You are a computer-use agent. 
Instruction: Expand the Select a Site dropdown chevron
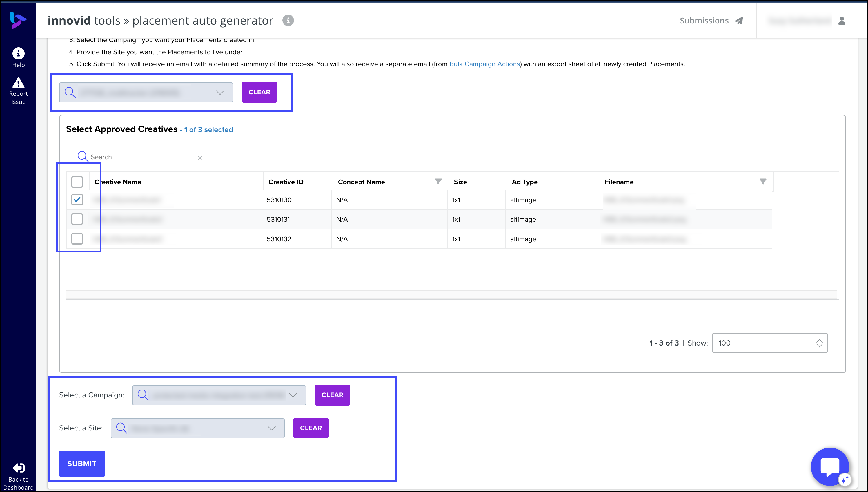[x=272, y=428]
